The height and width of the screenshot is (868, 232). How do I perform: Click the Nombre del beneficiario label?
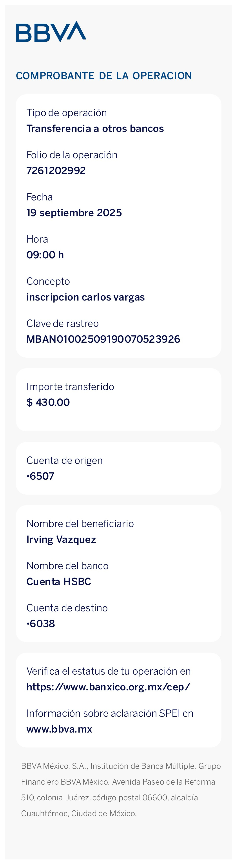coord(80,524)
